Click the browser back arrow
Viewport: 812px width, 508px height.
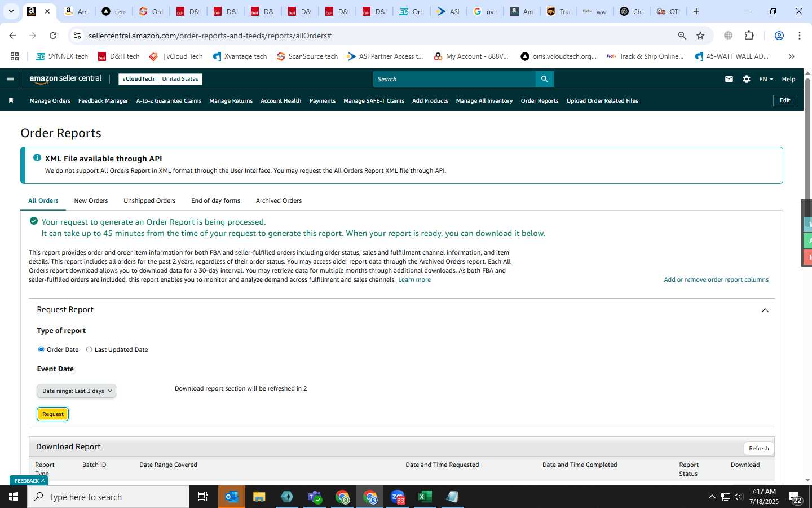click(12, 36)
